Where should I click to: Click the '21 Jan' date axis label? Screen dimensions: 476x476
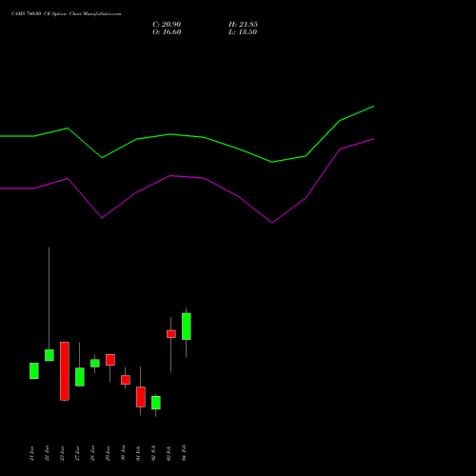point(31,453)
